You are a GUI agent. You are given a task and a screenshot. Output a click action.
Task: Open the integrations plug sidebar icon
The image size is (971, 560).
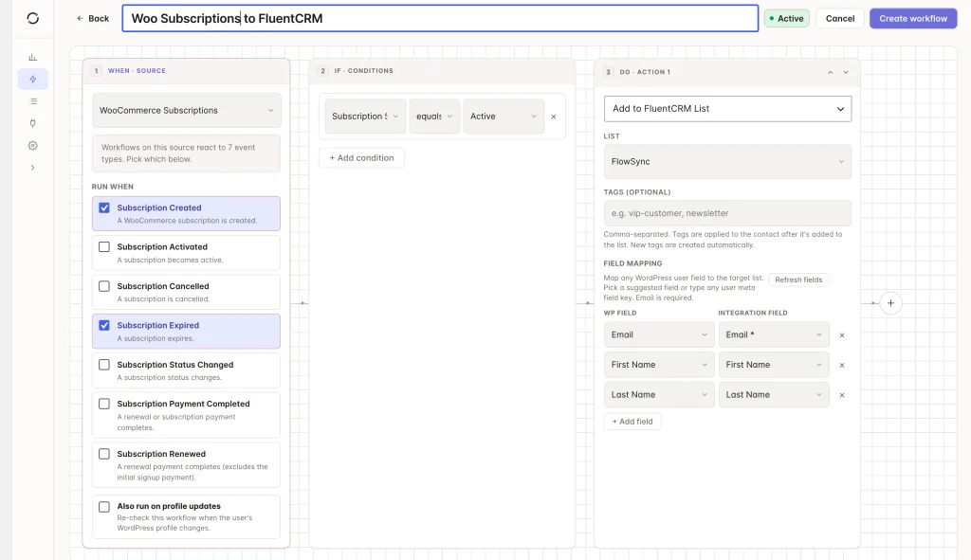(x=33, y=123)
